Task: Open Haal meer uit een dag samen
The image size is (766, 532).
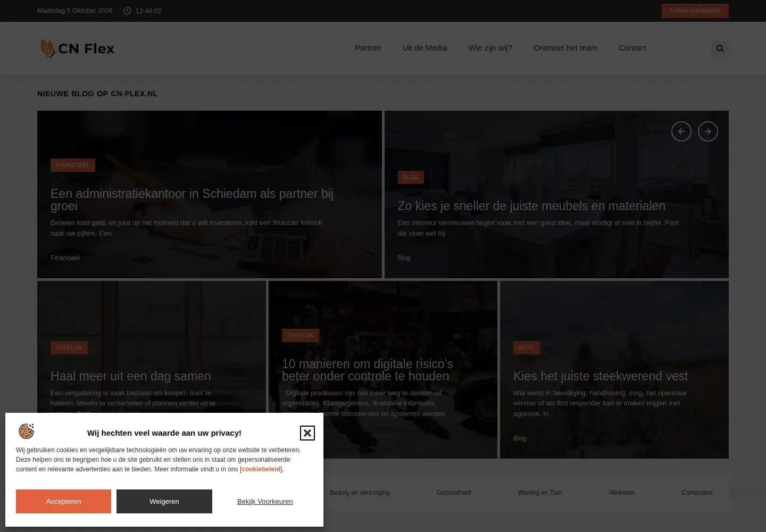Action: [x=131, y=376]
